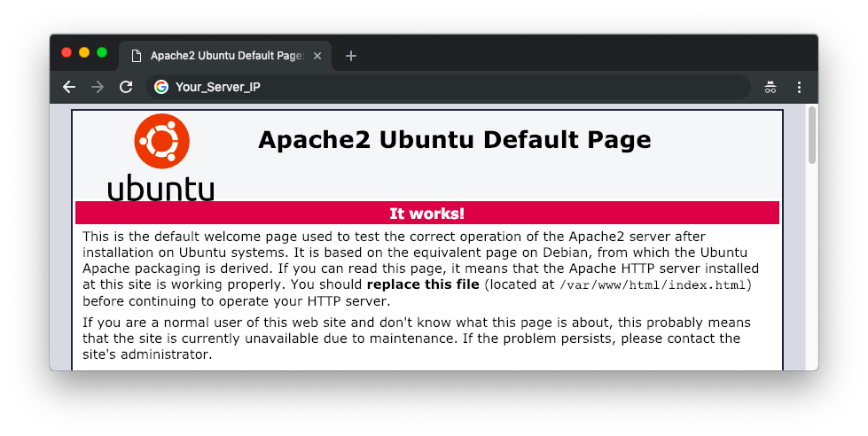Click the red close window button
Screen dimensions: 868x436
coord(66,52)
